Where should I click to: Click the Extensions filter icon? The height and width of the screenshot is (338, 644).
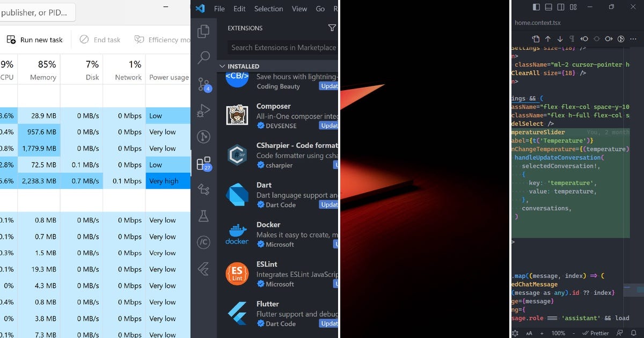(333, 28)
